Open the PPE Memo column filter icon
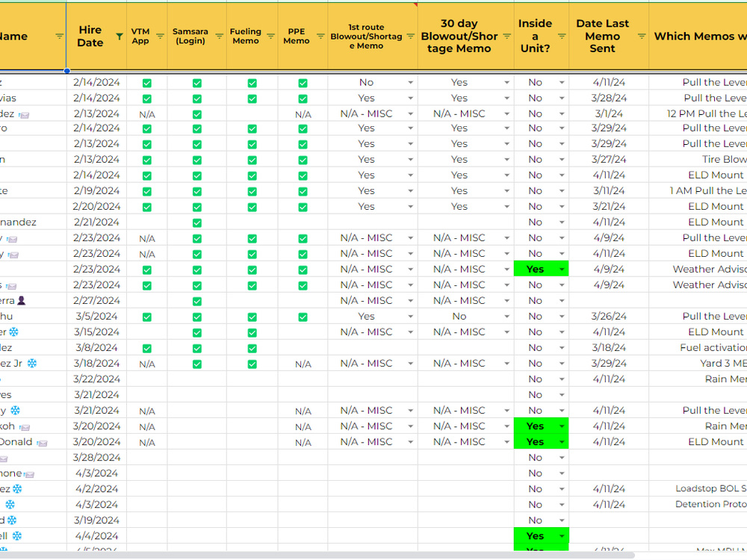This screenshot has height=560, width=747. (320, 36)
